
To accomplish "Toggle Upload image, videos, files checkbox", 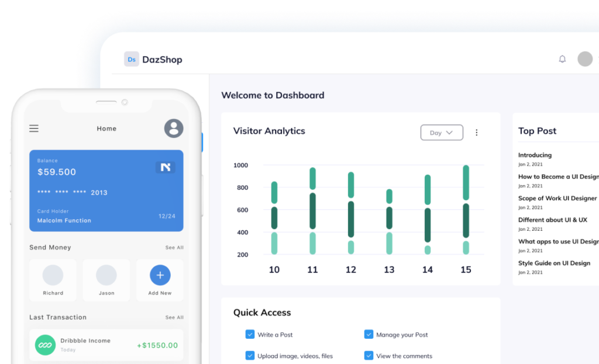I will [250, 355].
